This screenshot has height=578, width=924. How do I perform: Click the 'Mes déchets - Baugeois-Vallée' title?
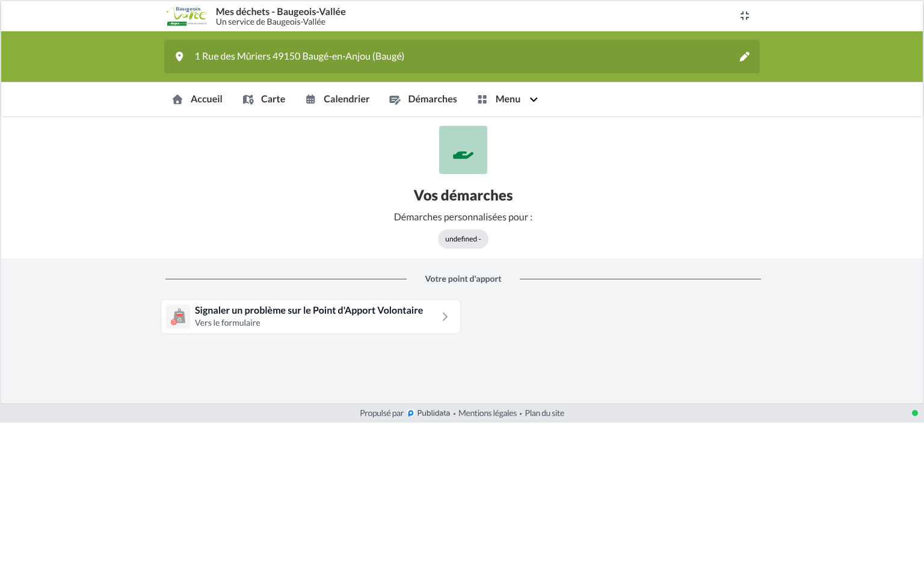pos(280,11)
